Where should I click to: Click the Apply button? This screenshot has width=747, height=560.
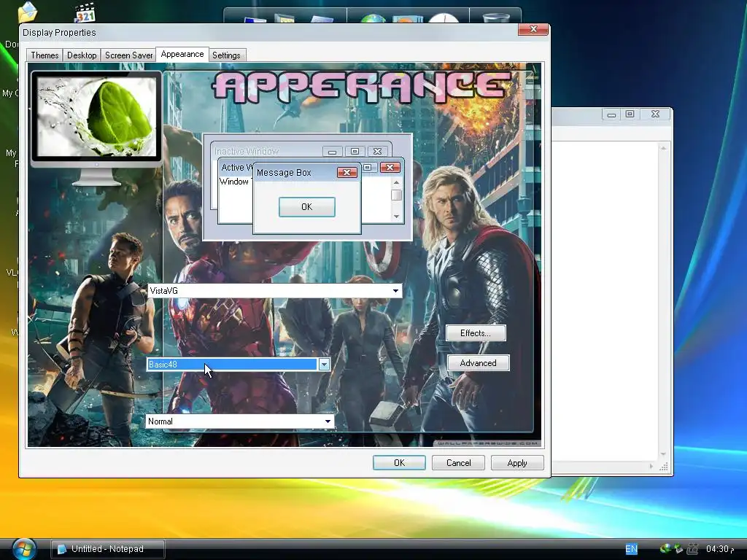(x=517, y=463)
